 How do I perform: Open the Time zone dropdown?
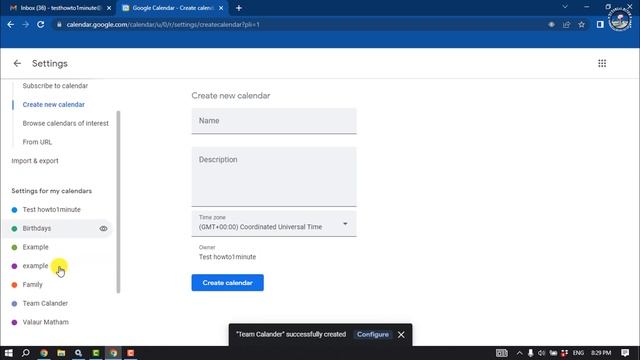[274, 223]
